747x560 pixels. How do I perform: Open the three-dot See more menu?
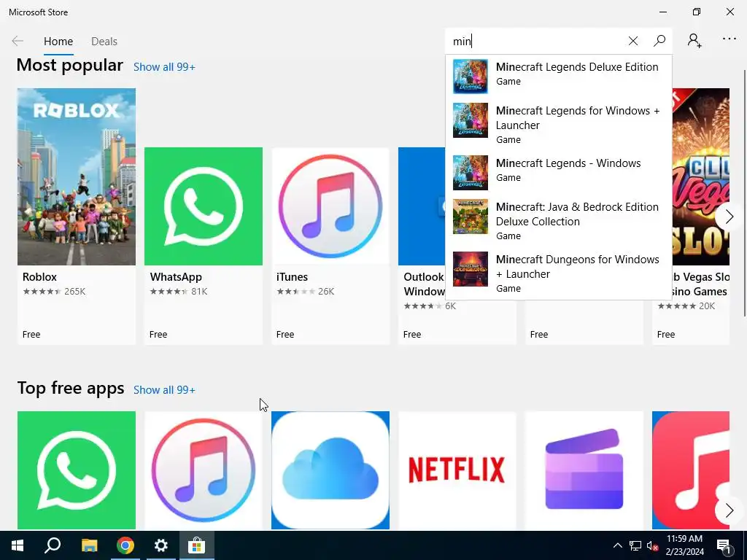tap(729, 39)
